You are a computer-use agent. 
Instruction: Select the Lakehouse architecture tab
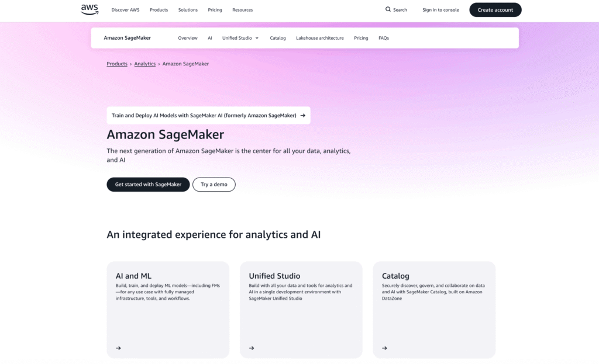pyautogui.click(x=320, y=37)
